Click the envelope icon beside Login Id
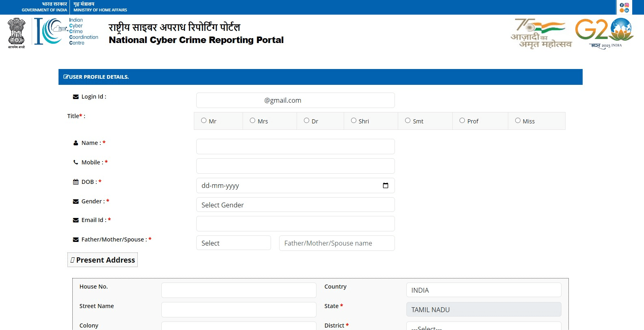The height and width of the screenshot is (330, 644). point(76,97)
